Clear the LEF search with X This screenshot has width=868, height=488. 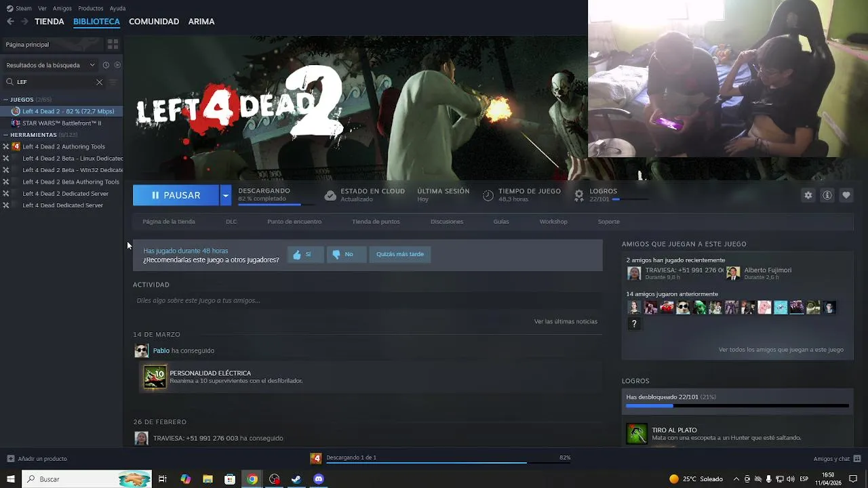(99, 82)
